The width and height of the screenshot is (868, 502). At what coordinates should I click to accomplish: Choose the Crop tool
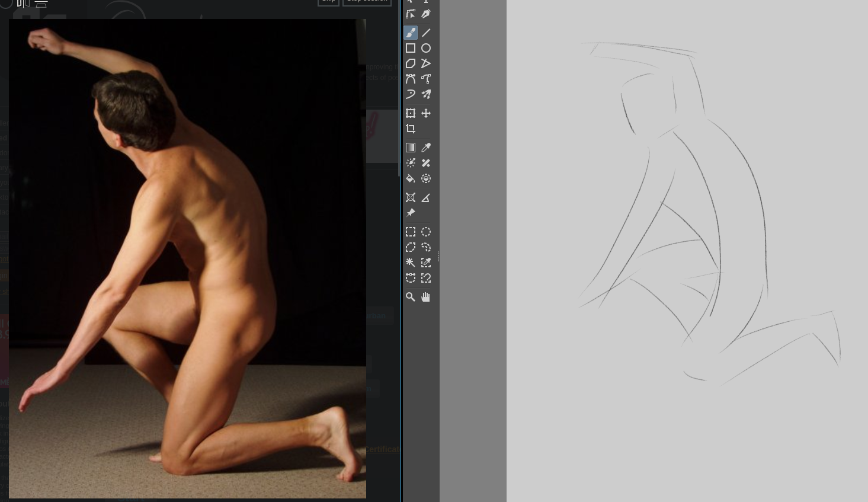click(x=411, y=129)
